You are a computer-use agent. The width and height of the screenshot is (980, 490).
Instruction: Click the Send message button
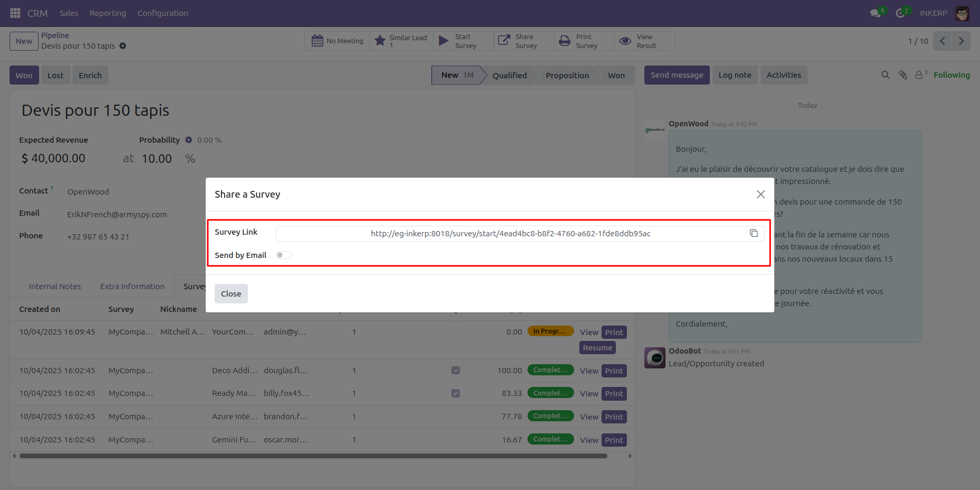click(677, 75)
